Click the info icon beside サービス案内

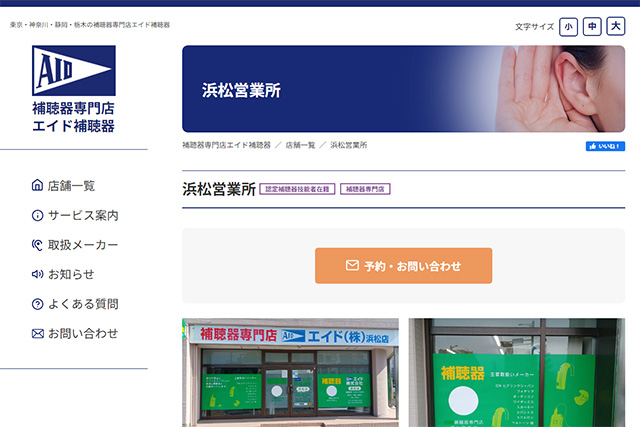pos(38,215)
